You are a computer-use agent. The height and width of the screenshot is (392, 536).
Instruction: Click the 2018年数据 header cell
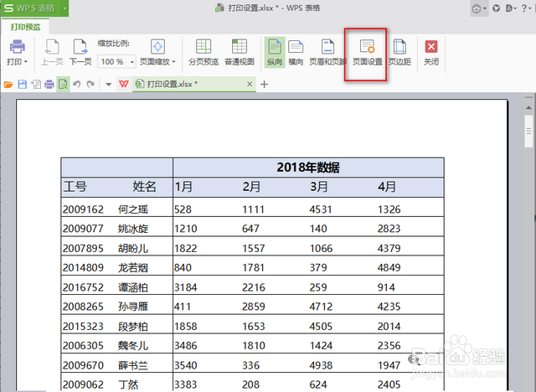point(308,168)
